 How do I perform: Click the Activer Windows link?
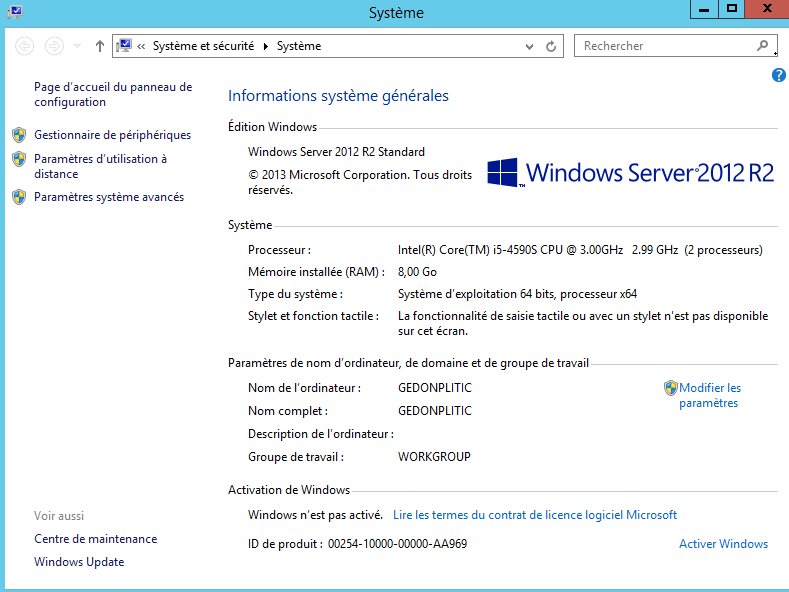point(723,544)
